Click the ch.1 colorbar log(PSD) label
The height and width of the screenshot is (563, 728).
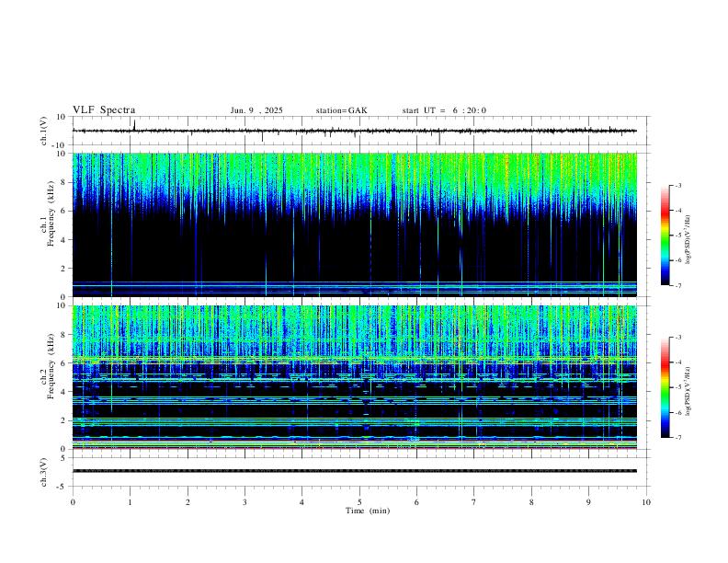click(x=688, y=239)
